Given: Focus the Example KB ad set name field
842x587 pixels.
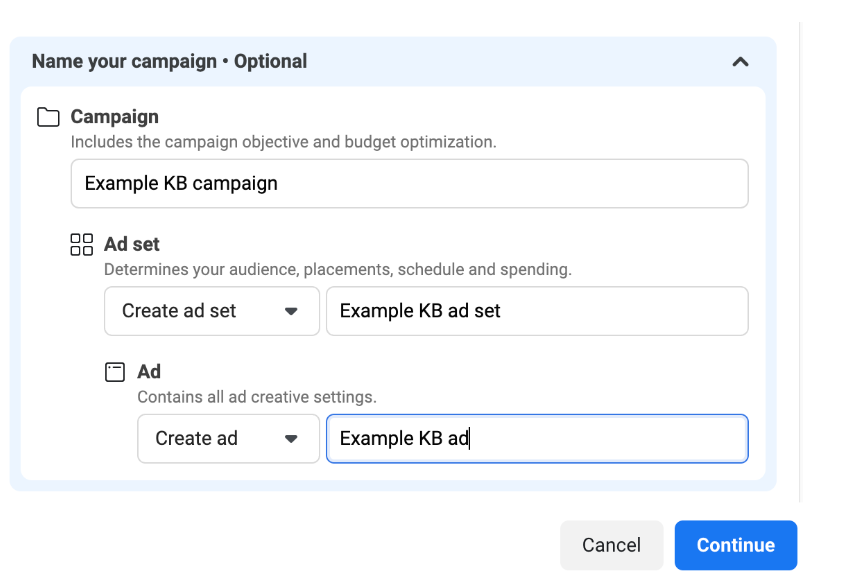Looking at the screenshot, I should (538, 311).
